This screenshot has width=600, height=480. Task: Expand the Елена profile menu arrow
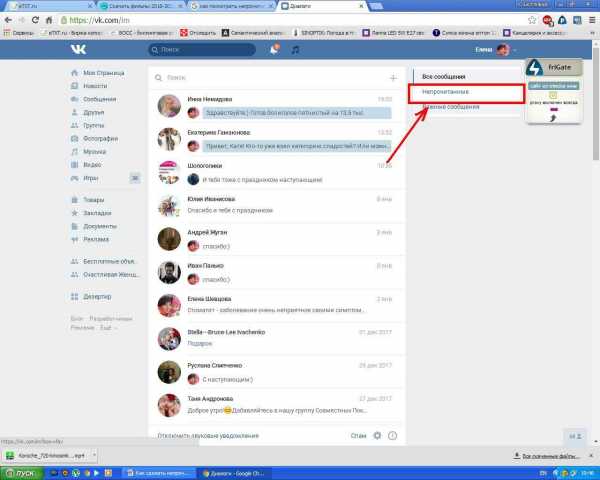pyautogui.click(x=515, y=50)
